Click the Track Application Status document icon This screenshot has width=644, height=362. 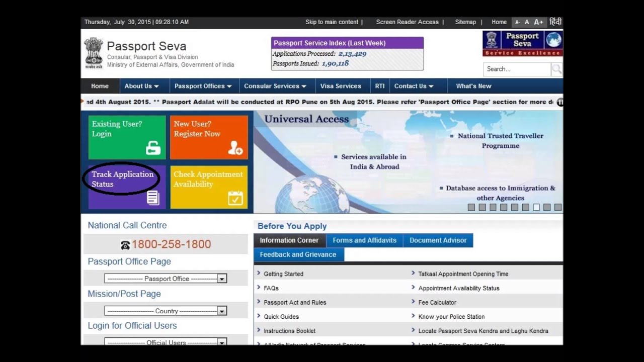[153, 198]
